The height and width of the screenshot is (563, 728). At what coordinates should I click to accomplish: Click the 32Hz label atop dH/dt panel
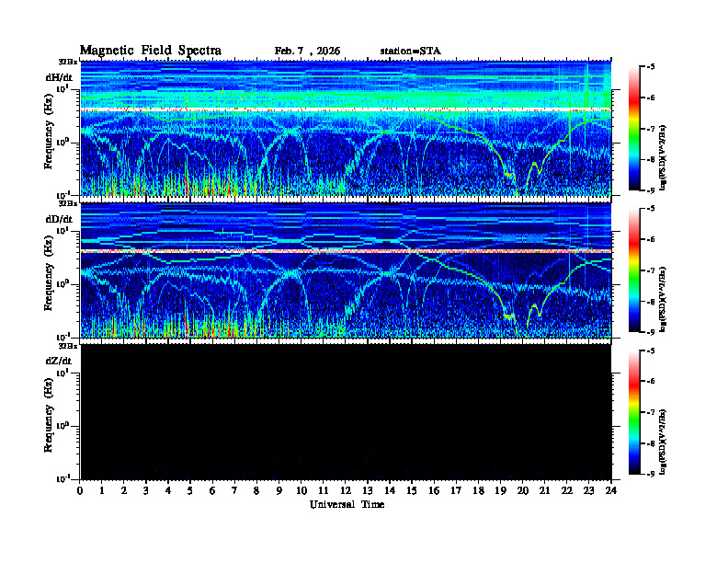[x=68, y=62]
